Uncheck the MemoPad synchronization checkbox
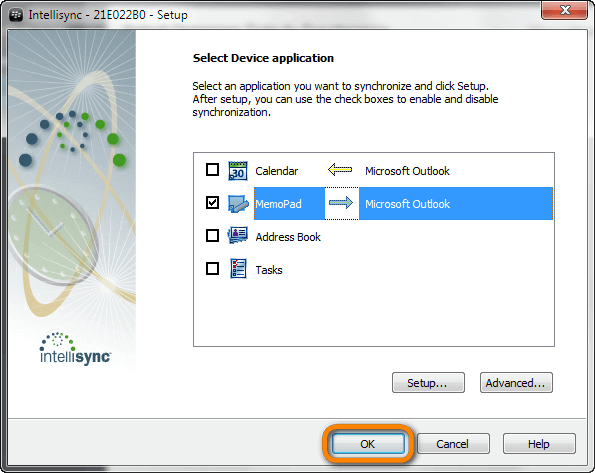Viewport: 595px width, 473px height. click(x=212, y=203)
